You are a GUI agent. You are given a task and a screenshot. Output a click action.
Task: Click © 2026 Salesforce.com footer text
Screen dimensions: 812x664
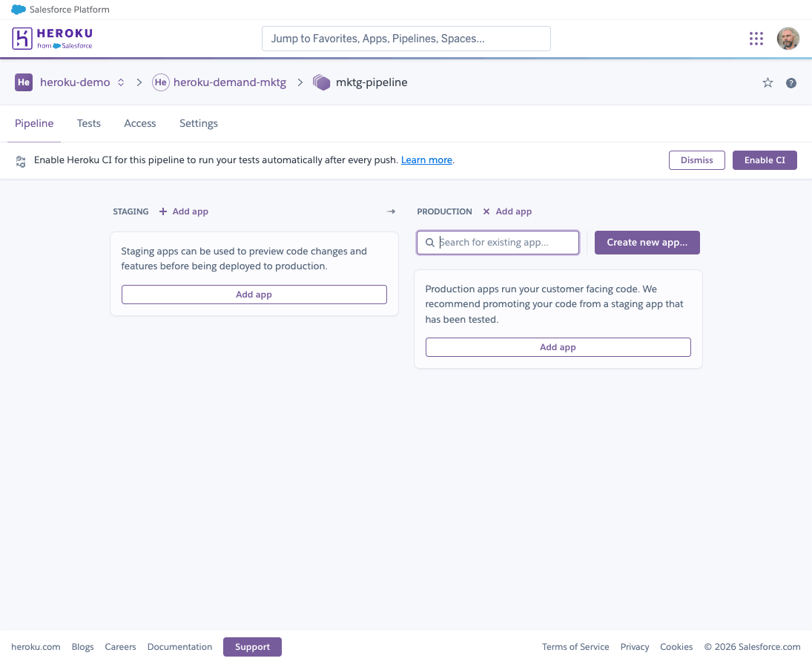point(752,647)
